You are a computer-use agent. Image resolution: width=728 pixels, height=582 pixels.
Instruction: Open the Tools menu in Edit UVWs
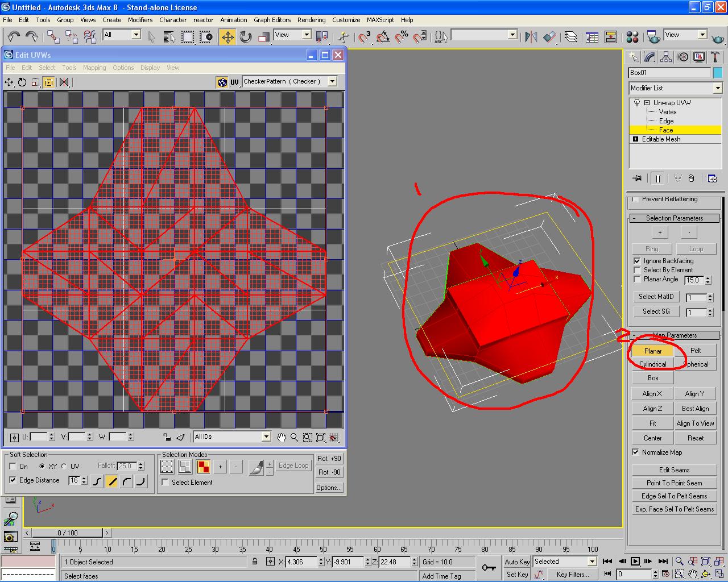[69, 68]
